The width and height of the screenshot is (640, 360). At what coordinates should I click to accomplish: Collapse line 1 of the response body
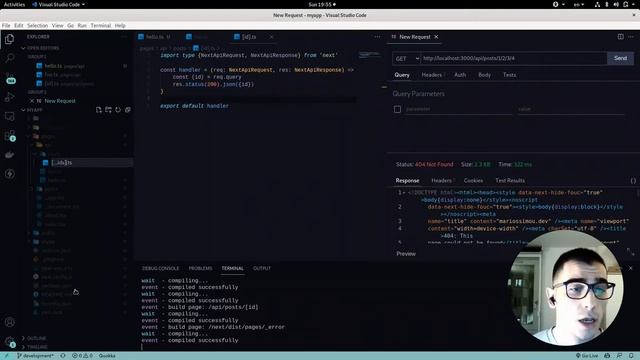[404, 193]
